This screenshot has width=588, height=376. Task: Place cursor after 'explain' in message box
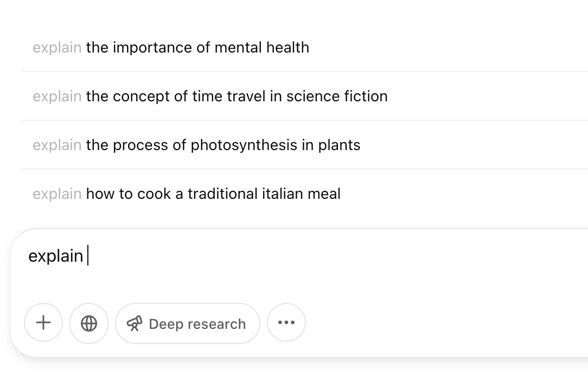(87, 256)
